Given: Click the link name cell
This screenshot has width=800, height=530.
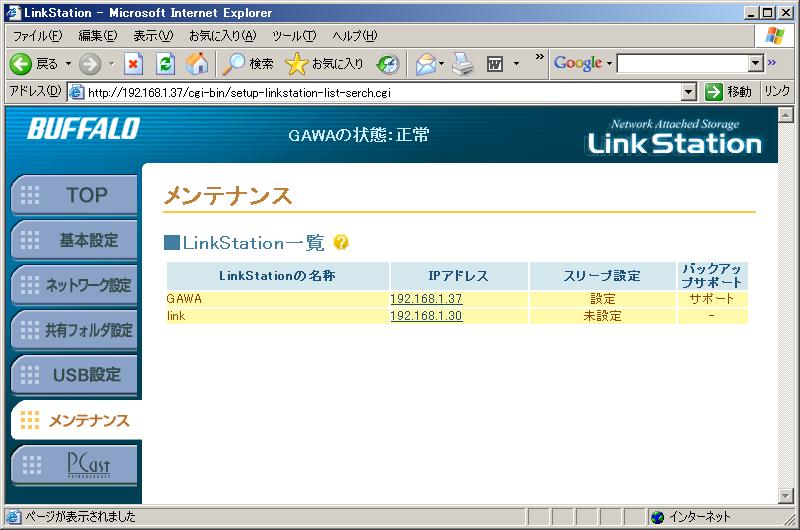Looking at the screenshot, I should click(x=278, y=316).
